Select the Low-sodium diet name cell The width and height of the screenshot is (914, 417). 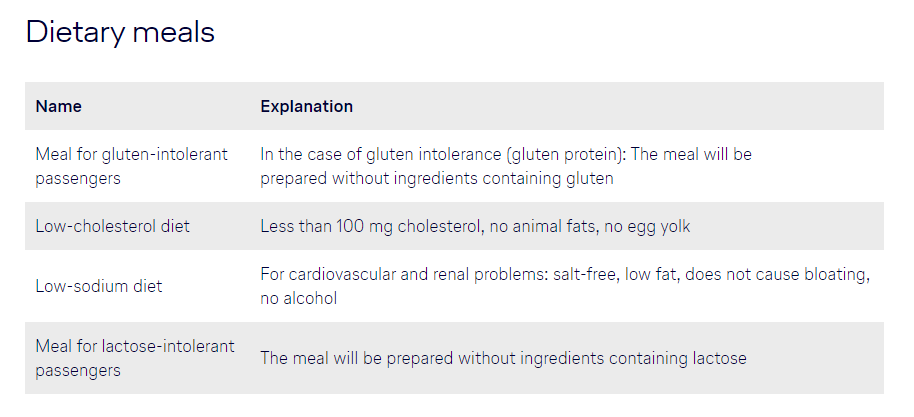98,286
